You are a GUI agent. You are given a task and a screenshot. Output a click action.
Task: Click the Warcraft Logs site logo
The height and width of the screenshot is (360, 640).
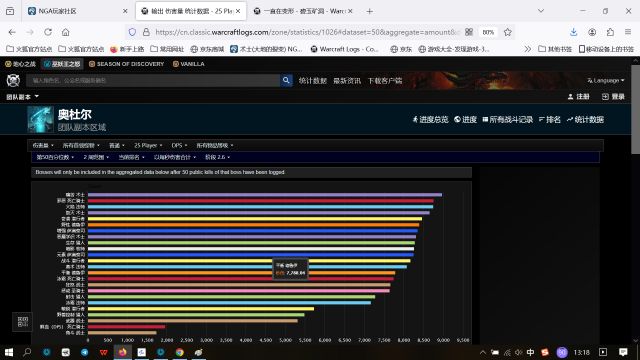(13, 80)
